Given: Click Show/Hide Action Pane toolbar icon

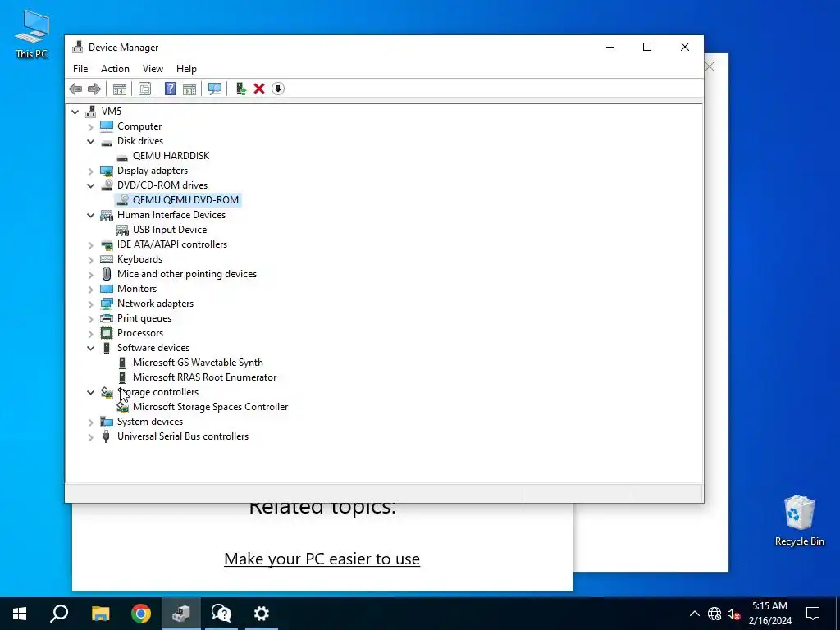Looking at the screenshot, I should [189, 89].
